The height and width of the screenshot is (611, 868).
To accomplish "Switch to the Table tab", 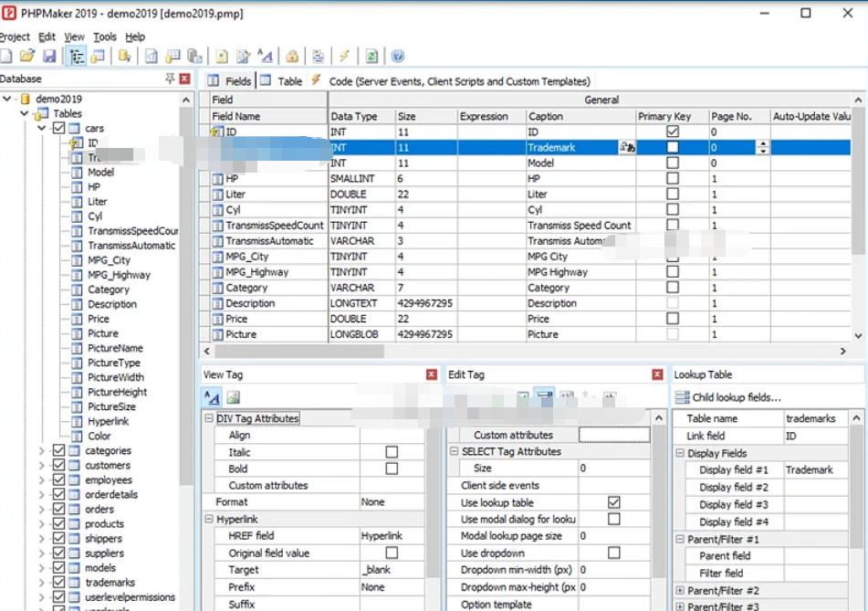I will click(x=282, y=81).
